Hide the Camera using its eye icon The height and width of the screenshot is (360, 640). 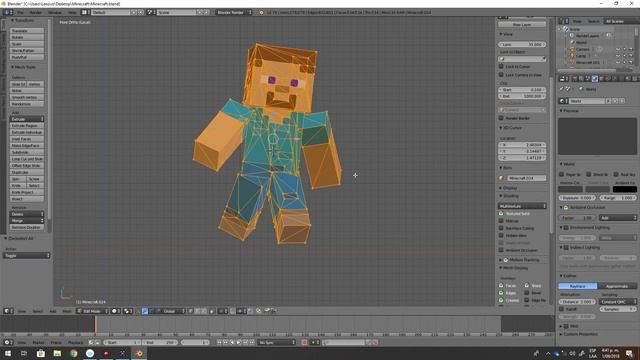click(618, 49)
